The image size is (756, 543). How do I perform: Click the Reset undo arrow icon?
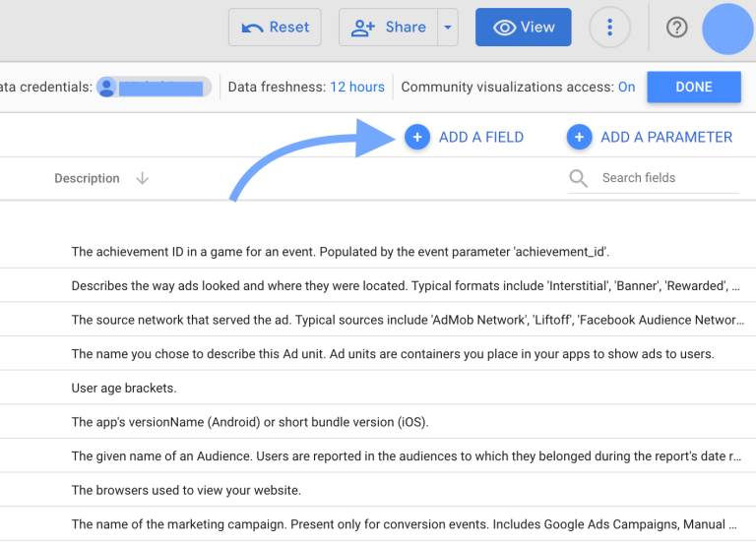coord(253,28)
